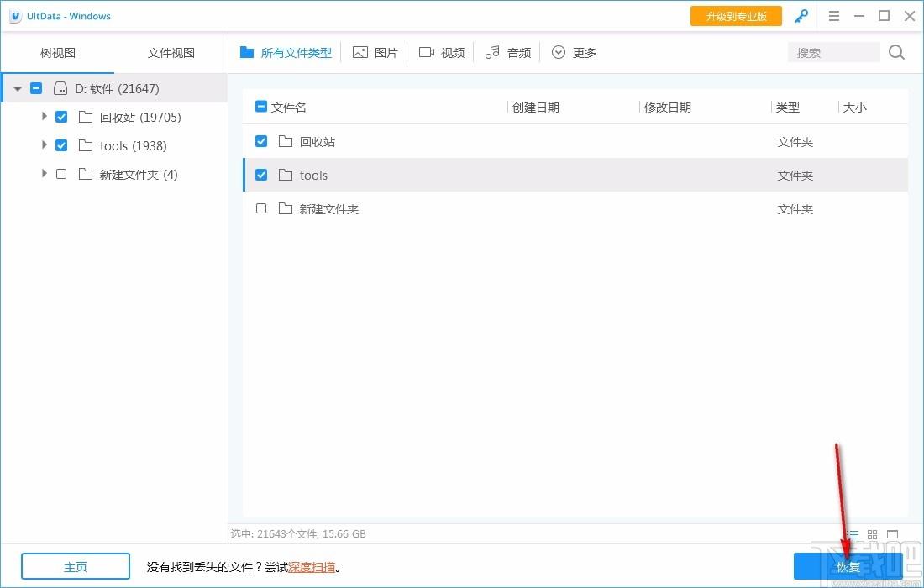924x588 pixels.
Task: Click folder icon beside tools (1938)
Action: (x=86, y=145)
